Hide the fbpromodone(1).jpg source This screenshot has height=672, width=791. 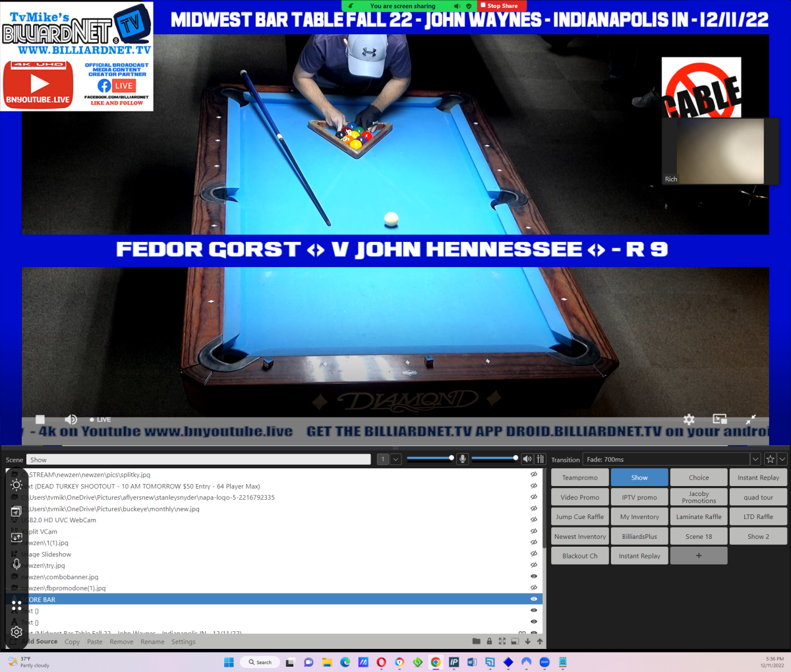click(534, 588)
